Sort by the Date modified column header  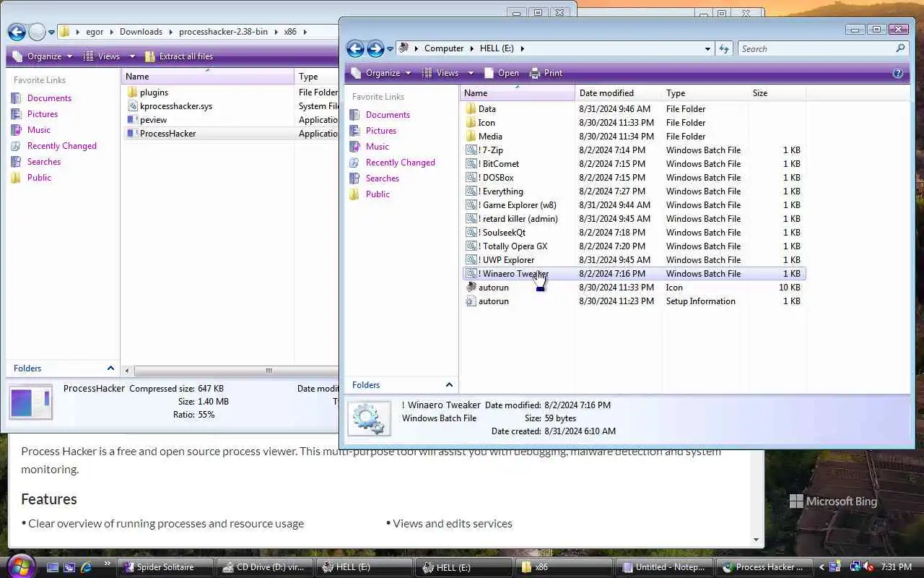(619, 93)
